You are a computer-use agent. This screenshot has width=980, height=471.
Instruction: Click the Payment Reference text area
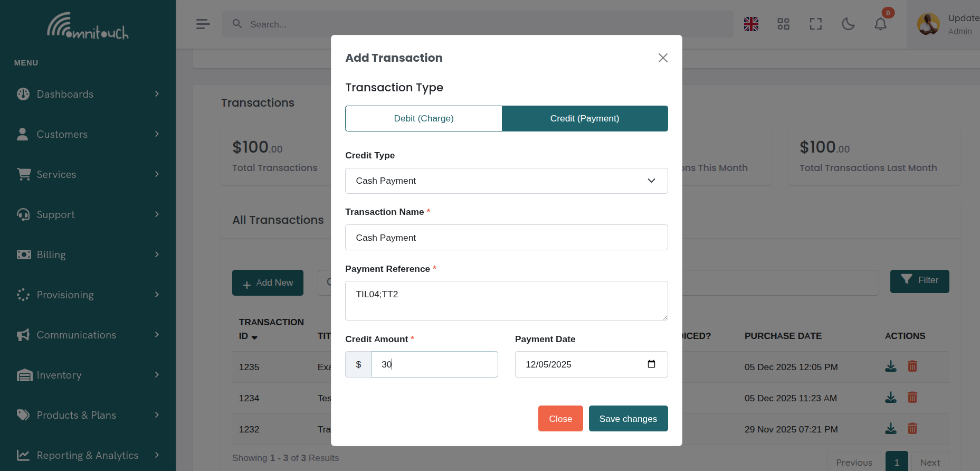coord(506,300)
